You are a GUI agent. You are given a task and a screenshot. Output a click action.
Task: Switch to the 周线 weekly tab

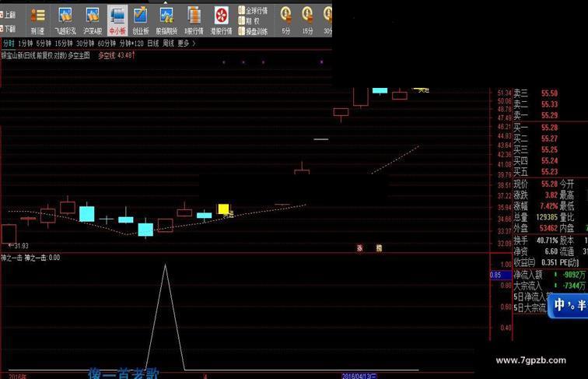point(168,44)
